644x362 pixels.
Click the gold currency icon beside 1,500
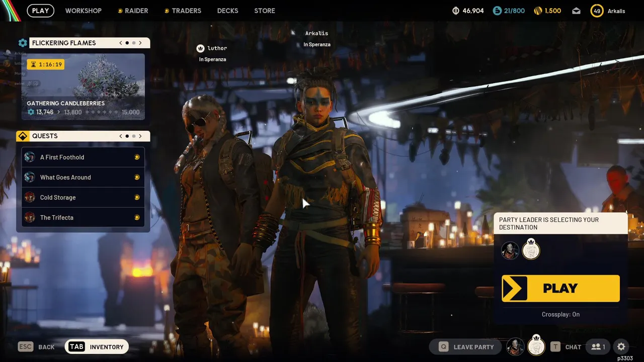point(538,11)
